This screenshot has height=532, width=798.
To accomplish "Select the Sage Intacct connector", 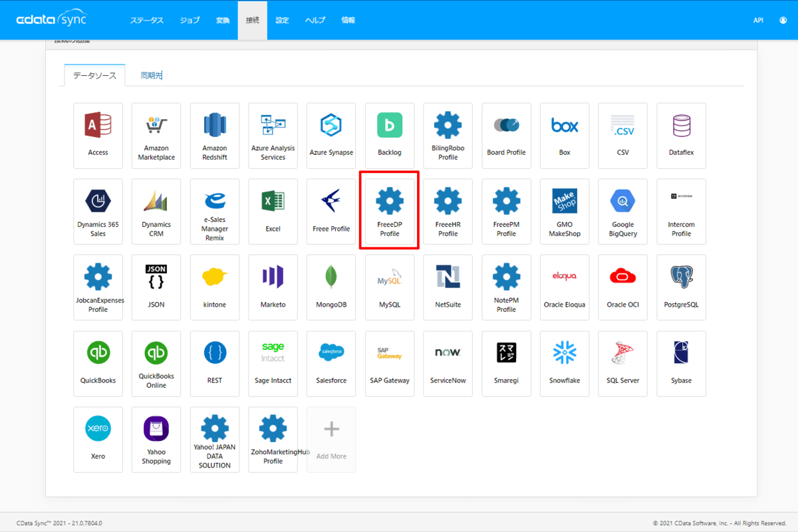I will coord(273,364).
